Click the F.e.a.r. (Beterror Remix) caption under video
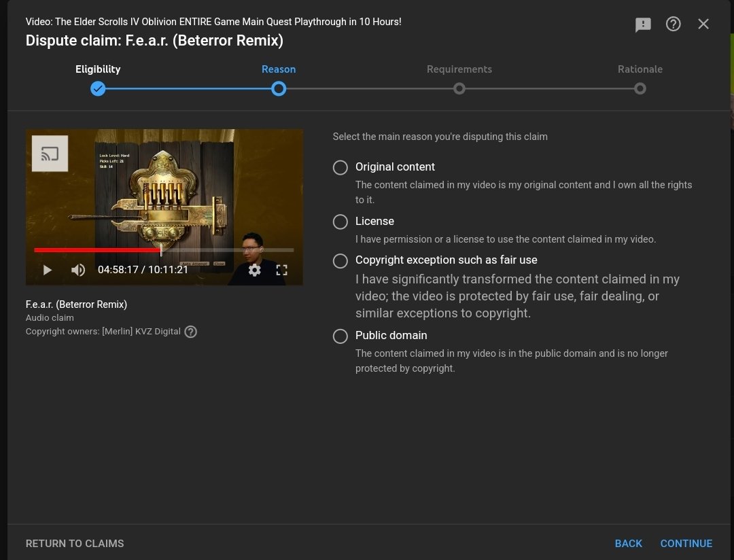 click(76, 304)
